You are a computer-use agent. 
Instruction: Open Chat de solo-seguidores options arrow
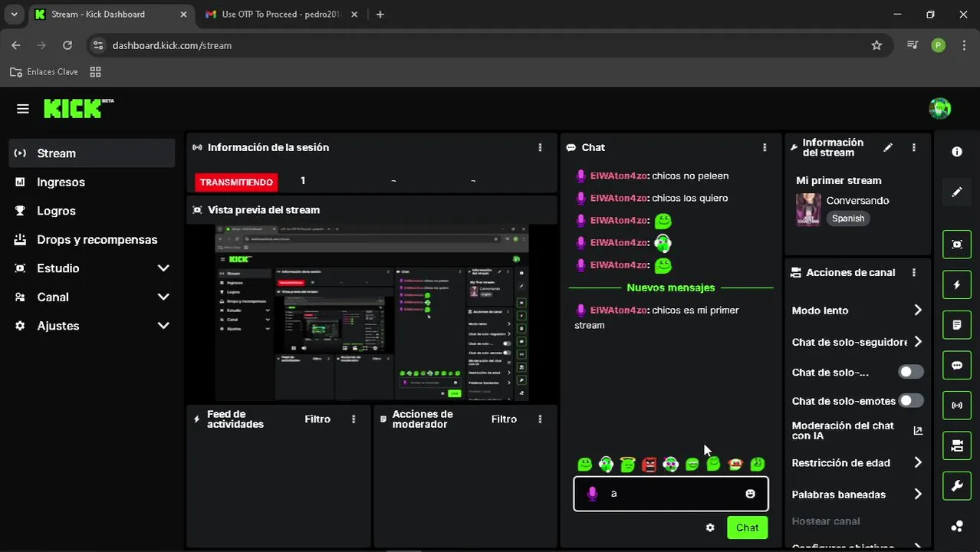coord(918,342)
